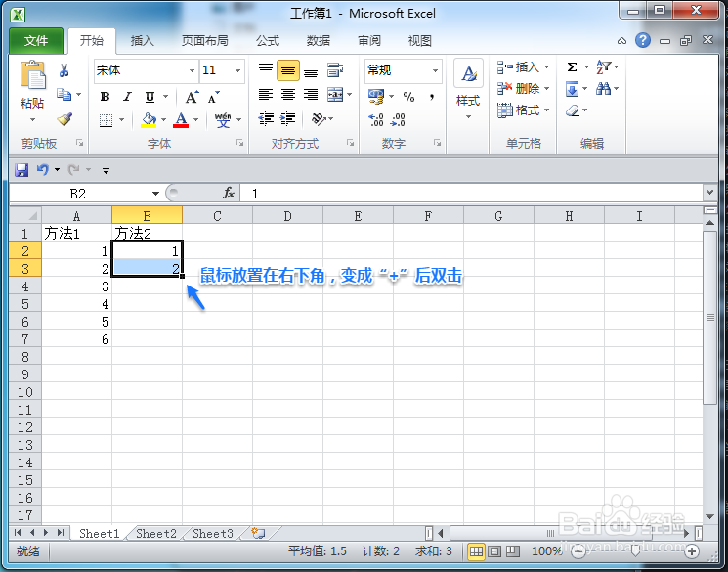The width and height of the screenshot is (728, 572).
Task: Switch to Page Layout view button
Action: [x=494, y=551]
